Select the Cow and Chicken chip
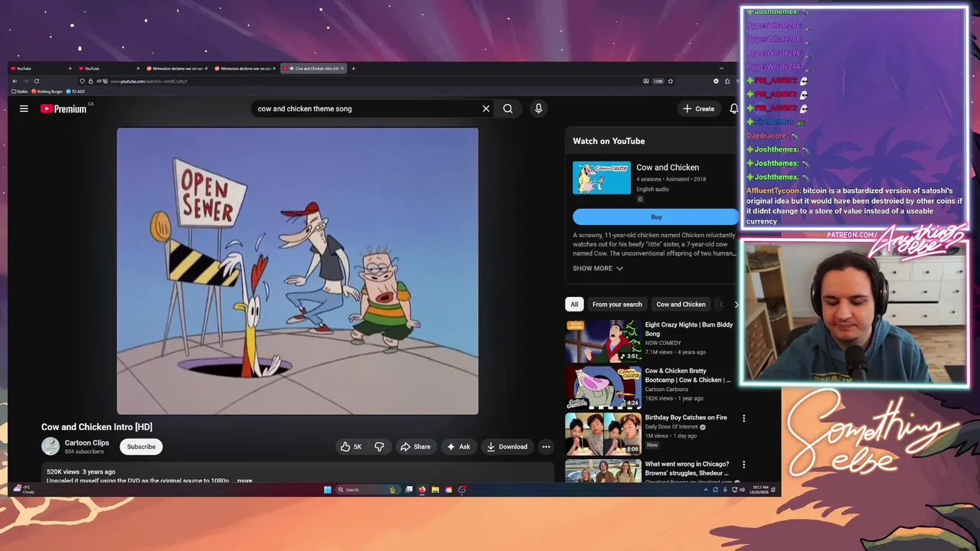Image resolution: width=980 pixels, height=551 pixels. (x=681, y=305)
